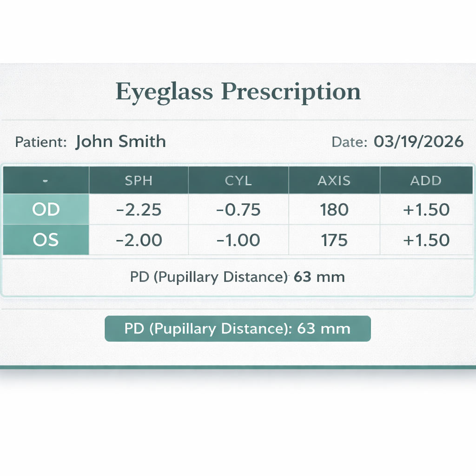
Task: Click the Patient label
Action: [40, 142]
